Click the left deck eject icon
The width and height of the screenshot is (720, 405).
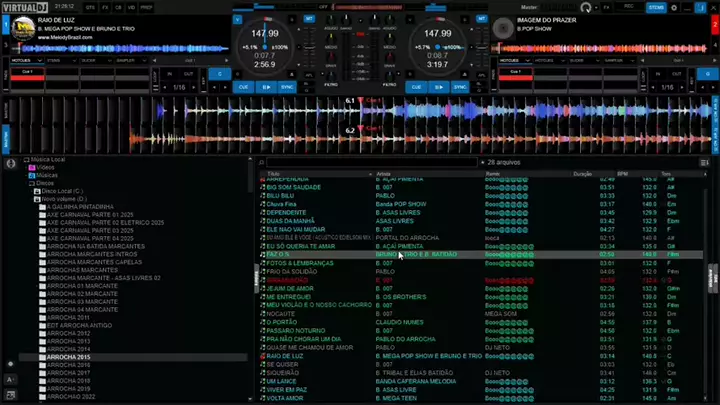tap(292, 74)
